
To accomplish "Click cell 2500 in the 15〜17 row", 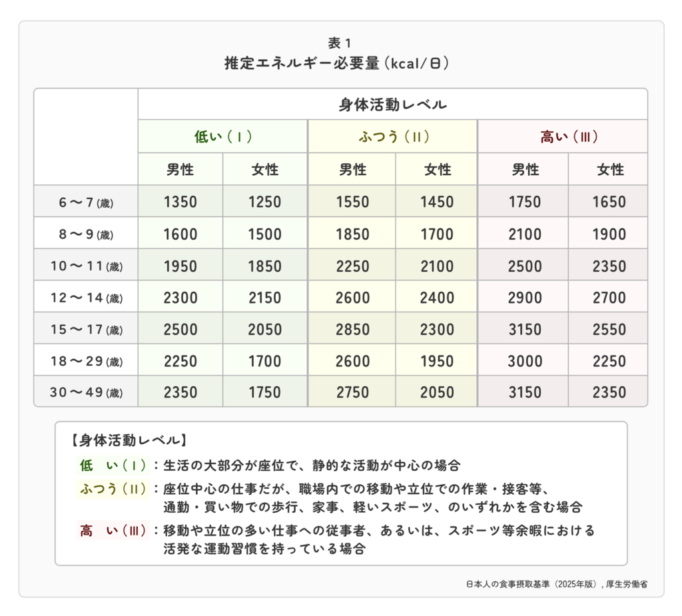I will pyautogui.click(x=180, y=330).
